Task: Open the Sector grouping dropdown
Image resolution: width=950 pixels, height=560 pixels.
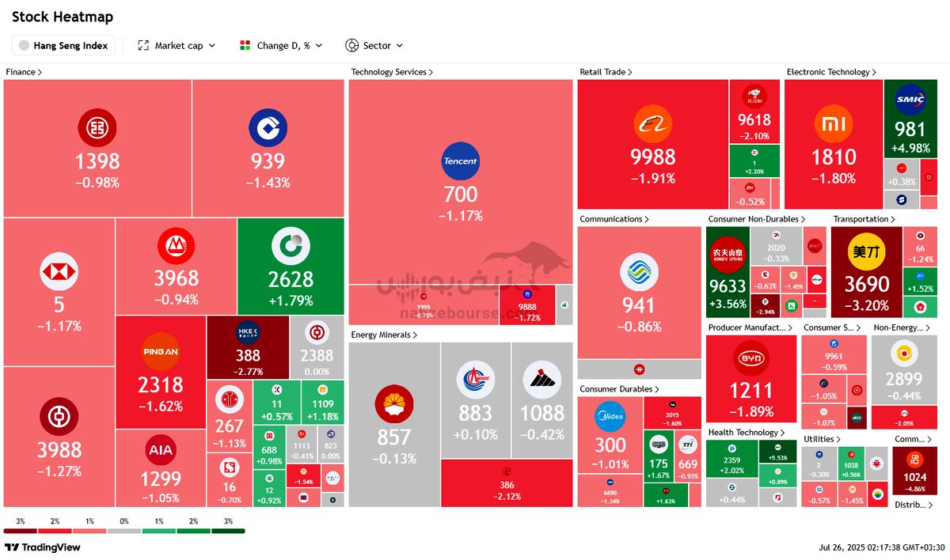Action: [x=374, y=46]
